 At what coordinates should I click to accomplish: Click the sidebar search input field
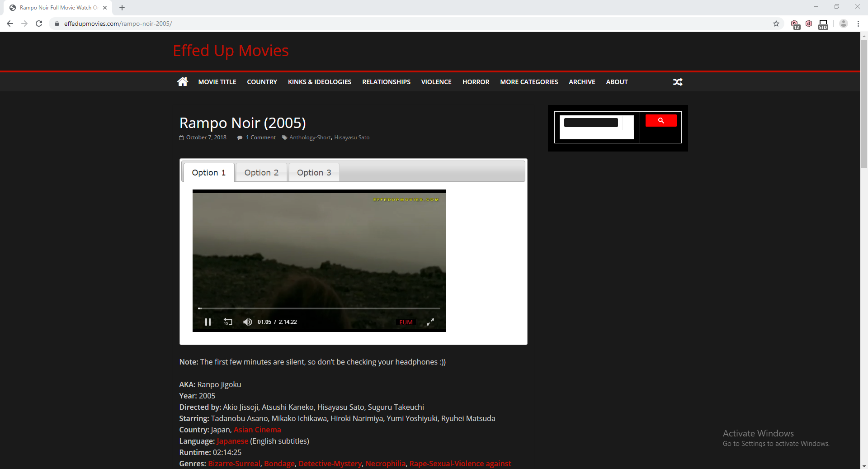click(590, 123)
